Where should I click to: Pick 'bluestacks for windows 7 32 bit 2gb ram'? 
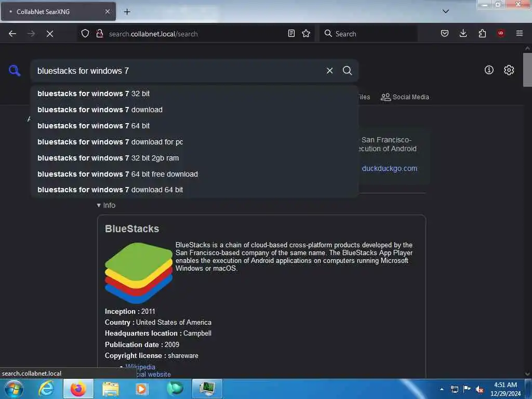tap(195, 158)
